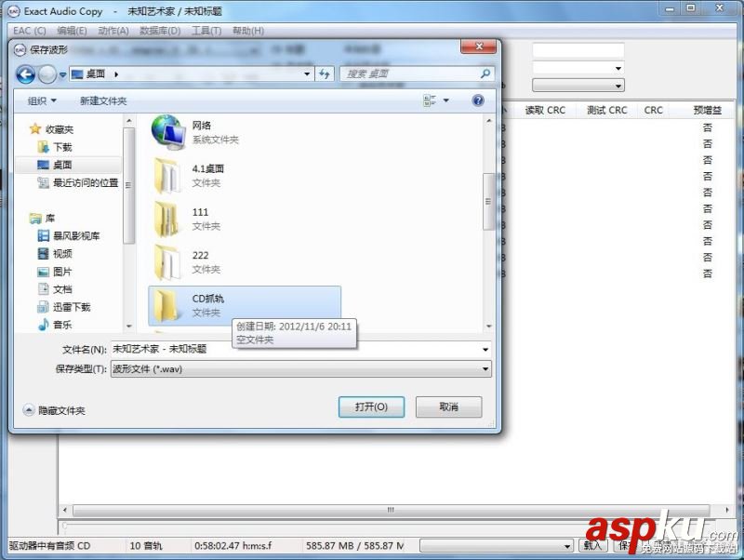Click the 取消 button

[x=449, y=407]
